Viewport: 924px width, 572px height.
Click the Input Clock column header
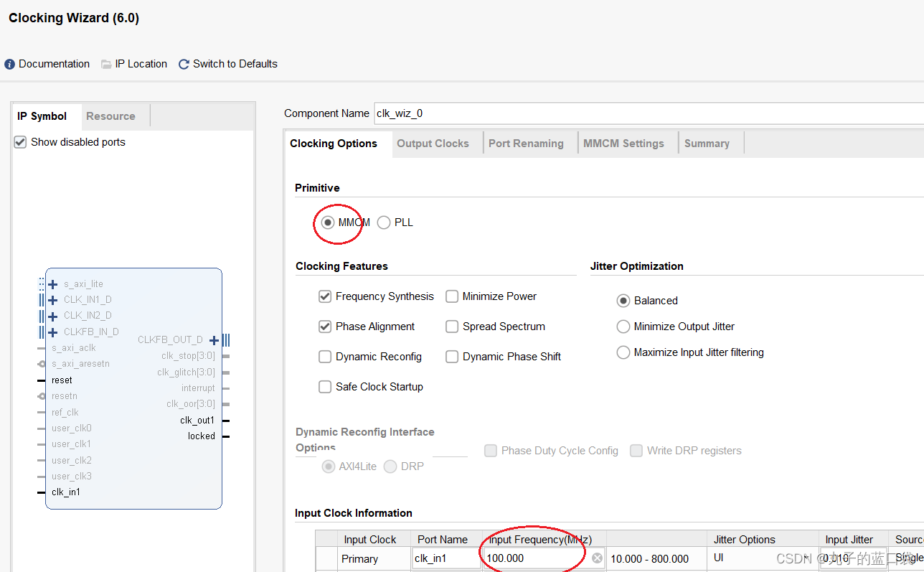coord(370,540)
